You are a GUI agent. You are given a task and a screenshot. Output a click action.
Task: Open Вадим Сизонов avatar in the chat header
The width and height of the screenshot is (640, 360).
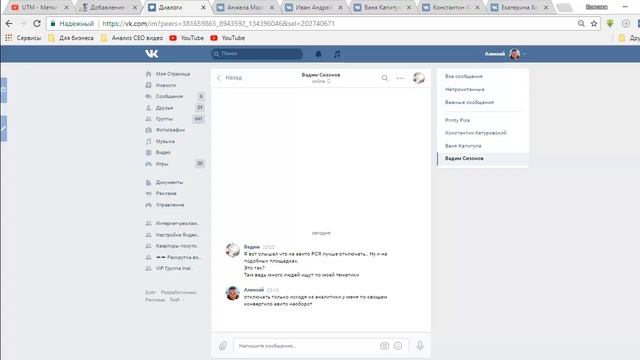pyautogui.click(x=419, y=78)
